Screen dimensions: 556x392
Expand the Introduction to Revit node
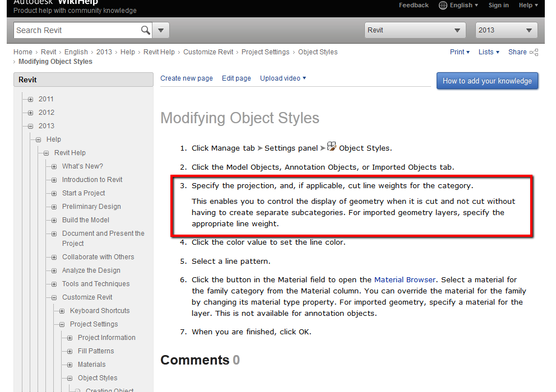[x=54, y=180]
